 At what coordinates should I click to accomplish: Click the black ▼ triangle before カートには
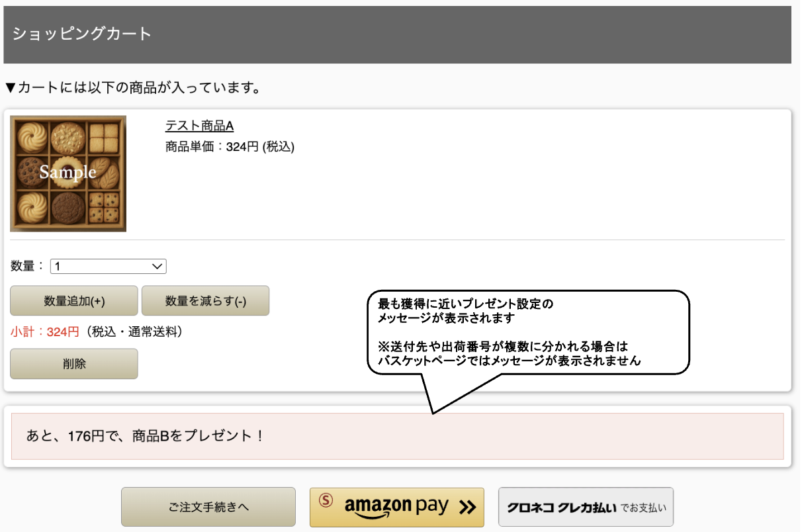[10, 88]
